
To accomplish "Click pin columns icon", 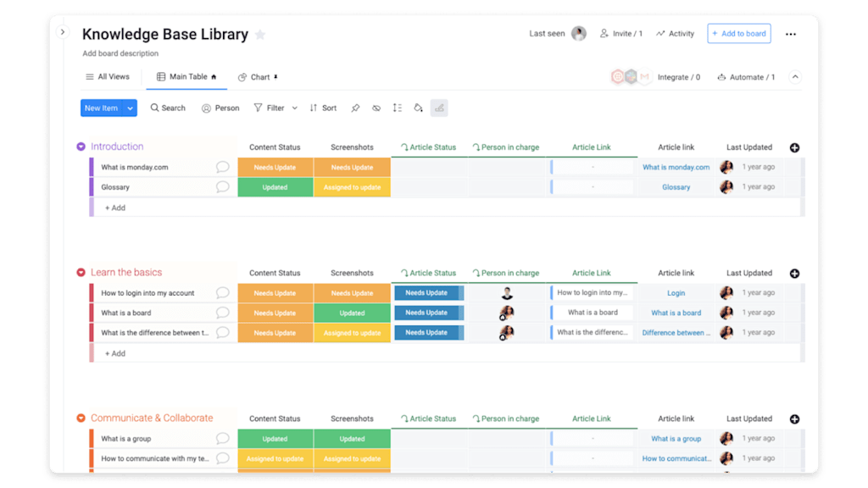I will [355, 108].
